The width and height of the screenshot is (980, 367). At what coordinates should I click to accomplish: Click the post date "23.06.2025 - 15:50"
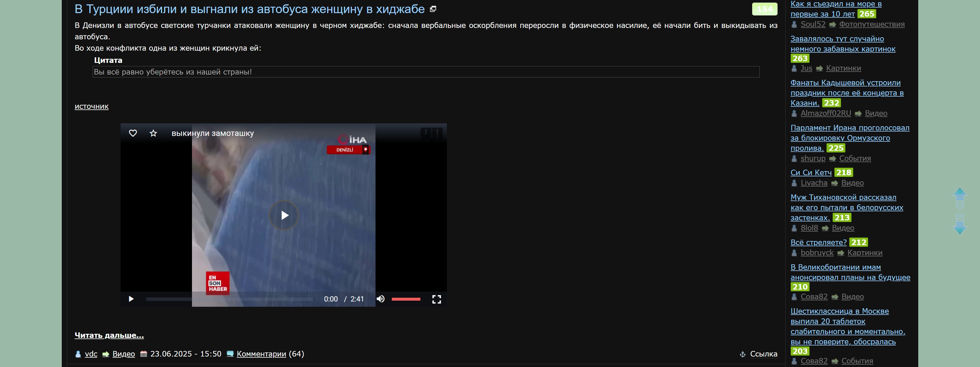pyautogui.click(x=186, y=354)
